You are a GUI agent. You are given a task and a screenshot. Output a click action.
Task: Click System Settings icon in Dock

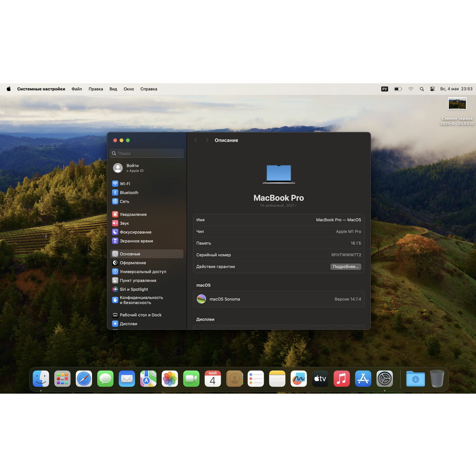tap(385, 378)
